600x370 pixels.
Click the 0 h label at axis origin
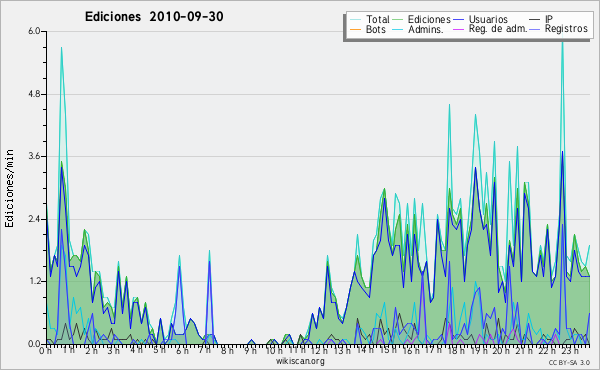(46, 350)
